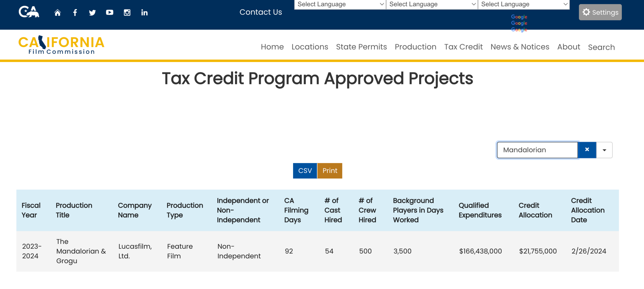Open the Tax Credit menu
This screenshot has height=289, width=644.
463,47
